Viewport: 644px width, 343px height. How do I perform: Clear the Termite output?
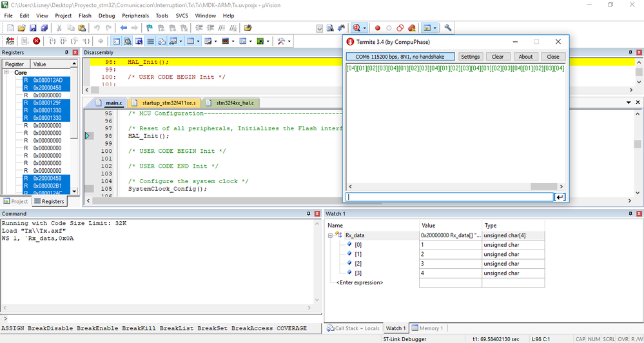(x=498, y=57)
